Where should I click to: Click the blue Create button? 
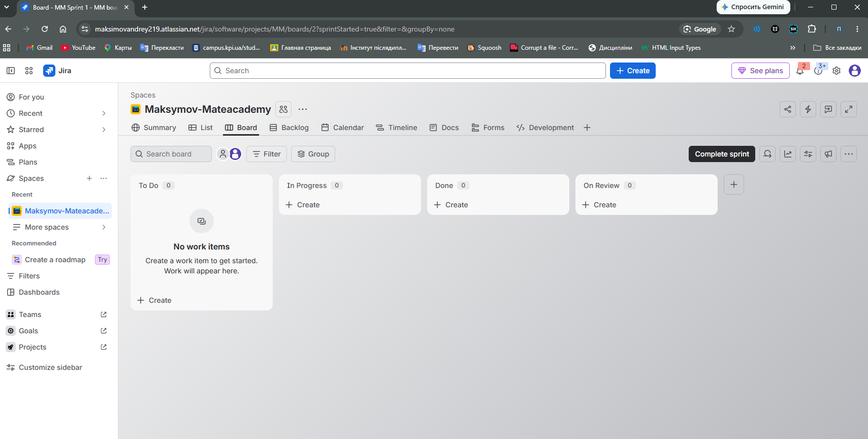click(633, 71)
